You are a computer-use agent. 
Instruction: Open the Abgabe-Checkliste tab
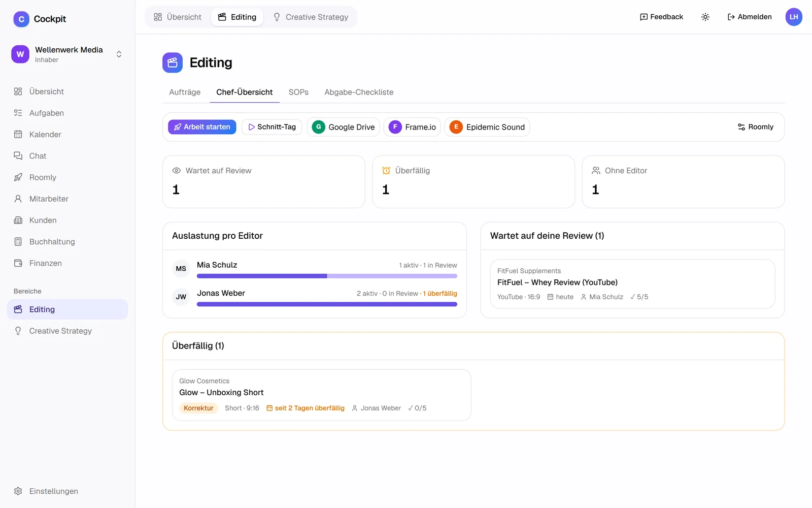point(359,92)
